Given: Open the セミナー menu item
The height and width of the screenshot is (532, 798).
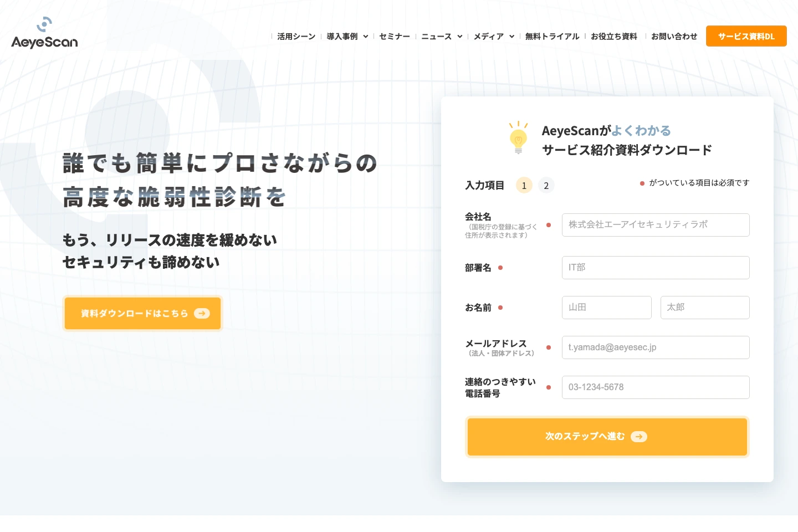Looking at the screenshot, I should (x=395, y=37).
